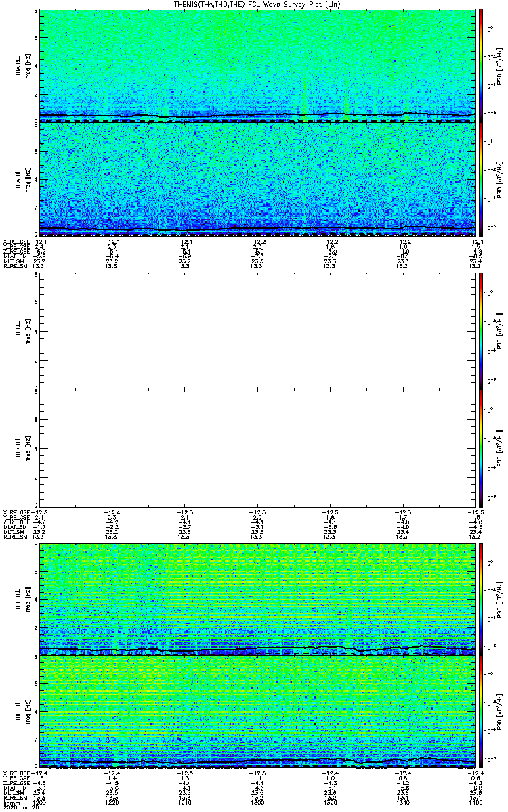Click the empty THD B-perpendicular panel

point(258,331)
